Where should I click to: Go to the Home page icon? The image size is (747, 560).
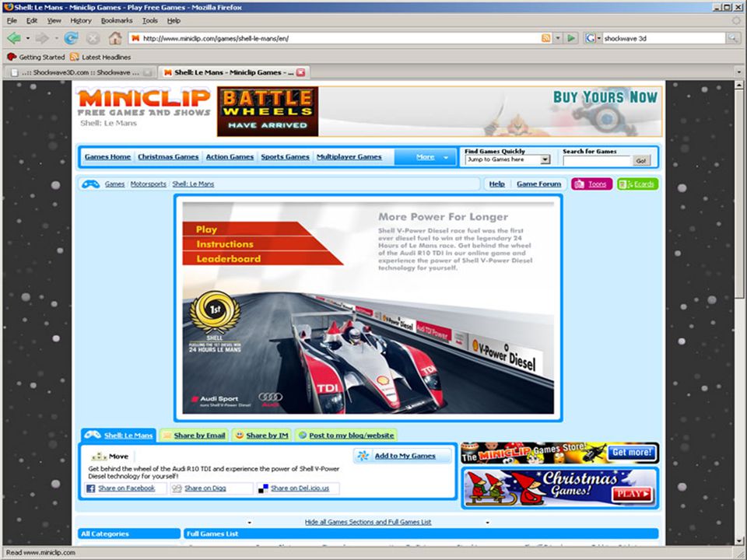pos(115,38)
